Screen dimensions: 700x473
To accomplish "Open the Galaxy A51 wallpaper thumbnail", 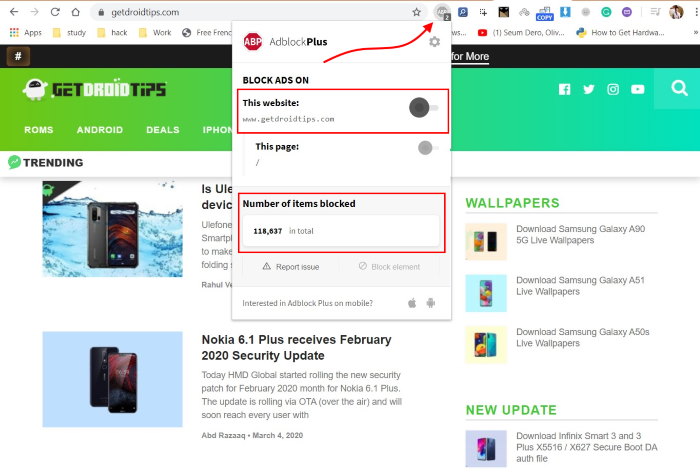I will 486,293.
